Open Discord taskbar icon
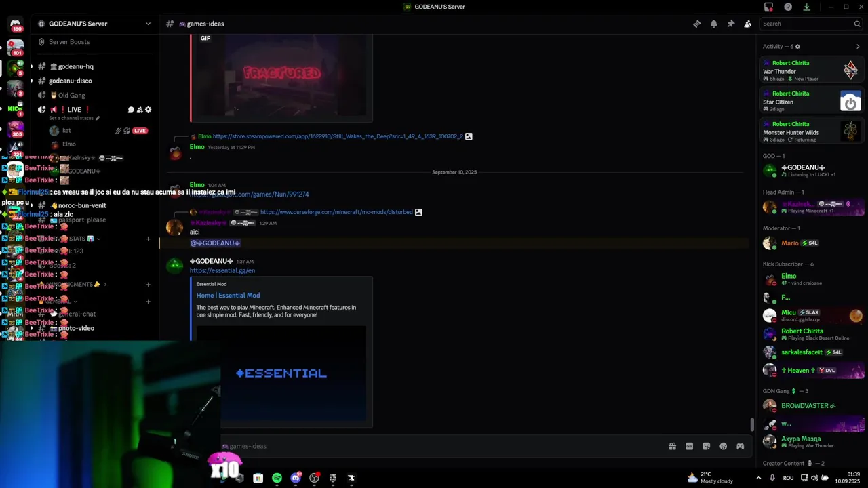The height and width of the screenshot is (488, 868). [296, 478]
